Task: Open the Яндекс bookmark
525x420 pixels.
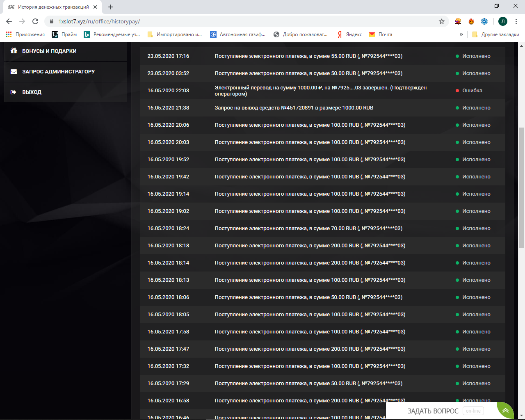Action: [349, 34]
